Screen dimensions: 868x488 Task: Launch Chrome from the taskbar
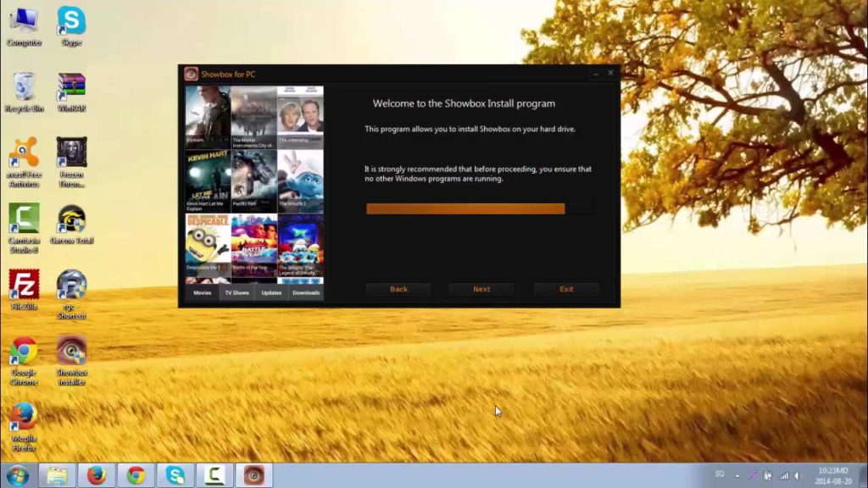coord(136,475)
